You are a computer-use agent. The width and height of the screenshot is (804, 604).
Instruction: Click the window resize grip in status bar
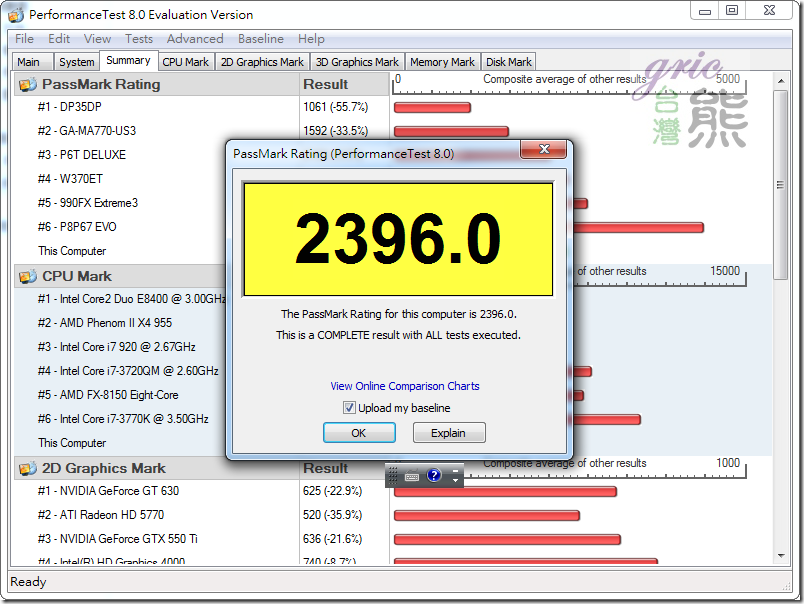[x=787, y=586]
